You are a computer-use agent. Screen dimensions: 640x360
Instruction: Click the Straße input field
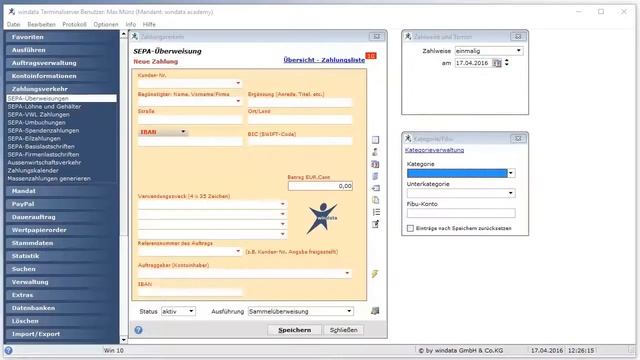click(x=190, y=120)
